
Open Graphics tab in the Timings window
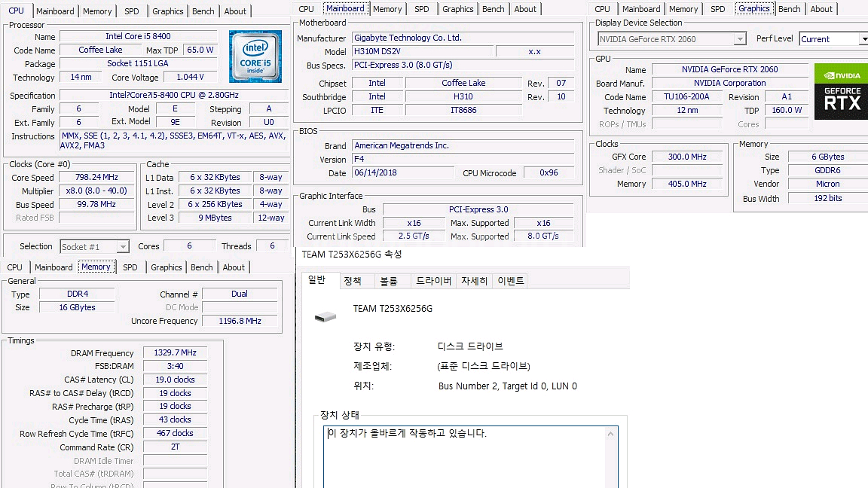click(x=166, y=267)
